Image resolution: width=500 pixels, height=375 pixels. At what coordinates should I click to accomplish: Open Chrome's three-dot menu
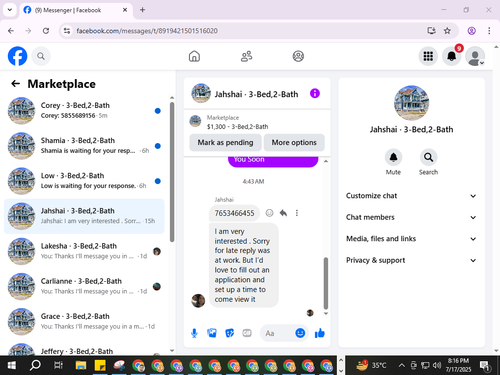coord(489,31)
